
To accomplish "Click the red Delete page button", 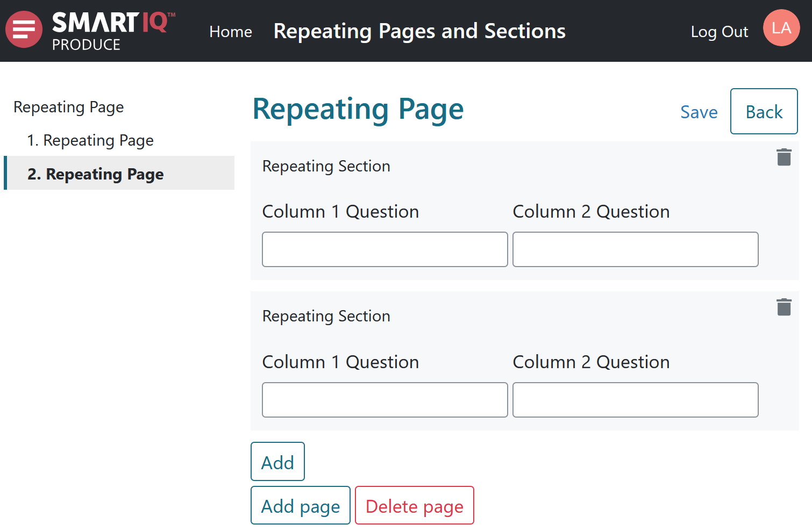I will (414, 506).
